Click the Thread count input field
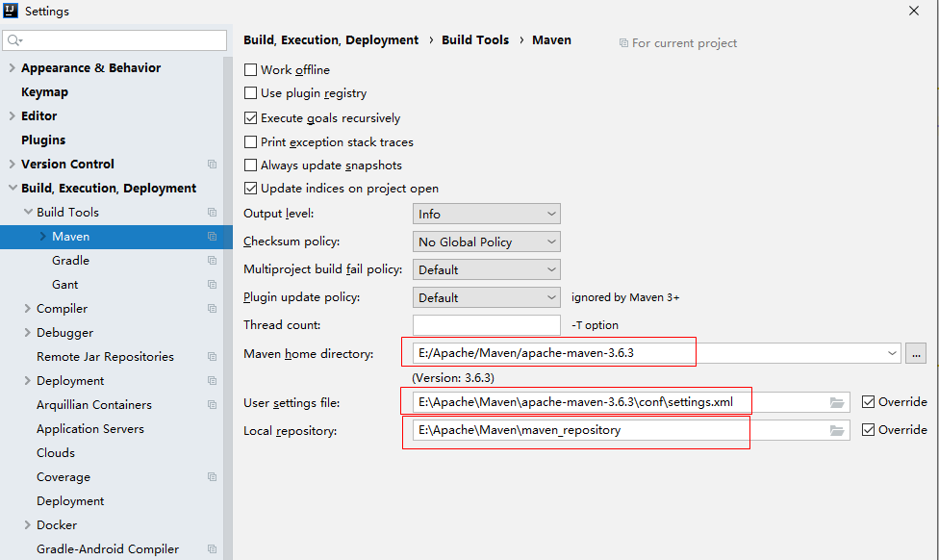The width and height of the screenshot is (939, 560). point(487,325)
